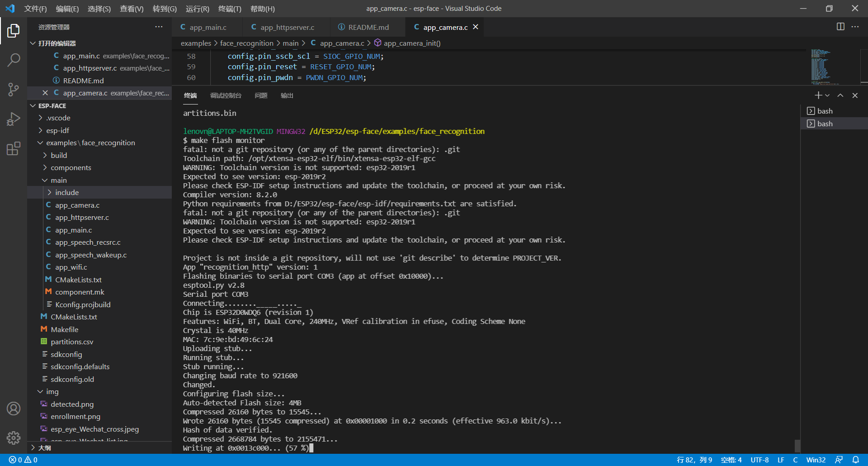Select the second bash terminal instance
The width and height of the screenshot is (868, 466).
tap(834, 124)
